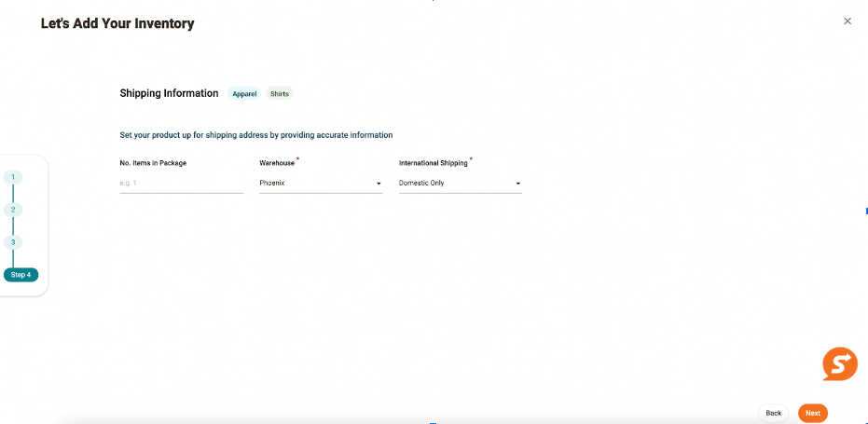This screenshot has width=868, height=424.
Task: Click the Apparel category tag
Action: [244, 93]
